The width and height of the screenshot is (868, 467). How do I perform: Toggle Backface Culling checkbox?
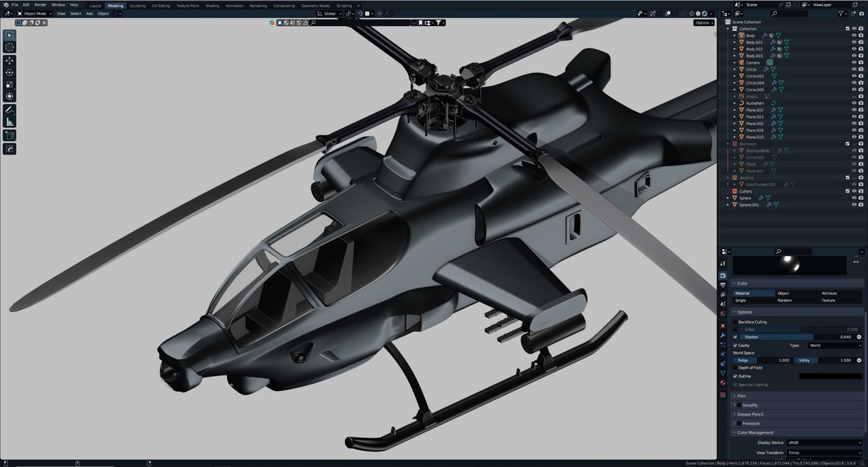[736, 322]
